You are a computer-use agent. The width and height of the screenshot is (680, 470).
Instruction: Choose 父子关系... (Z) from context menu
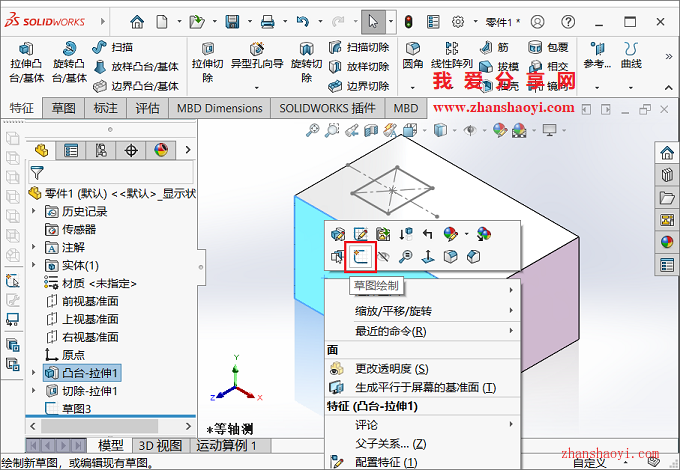pos(422,444)
